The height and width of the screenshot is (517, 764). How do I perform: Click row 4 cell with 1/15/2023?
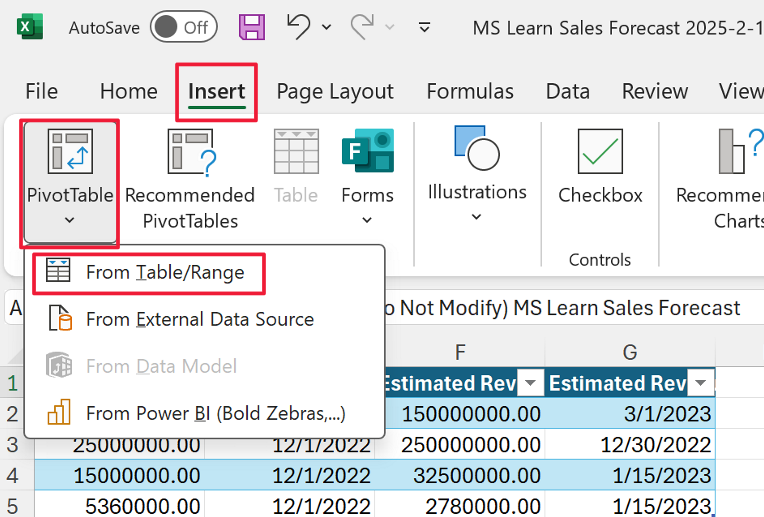[x=630, y=475]
